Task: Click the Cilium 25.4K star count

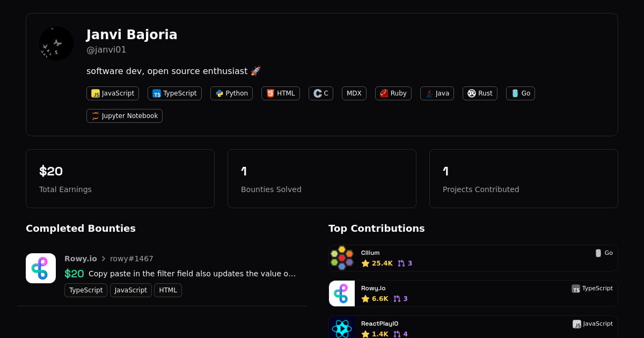Action: point(377,263)
